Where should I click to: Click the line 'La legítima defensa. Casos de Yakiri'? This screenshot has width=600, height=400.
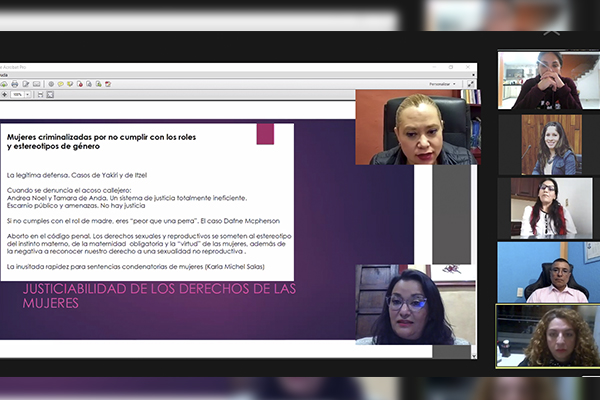pyautogui.click(x=77, y=175)
